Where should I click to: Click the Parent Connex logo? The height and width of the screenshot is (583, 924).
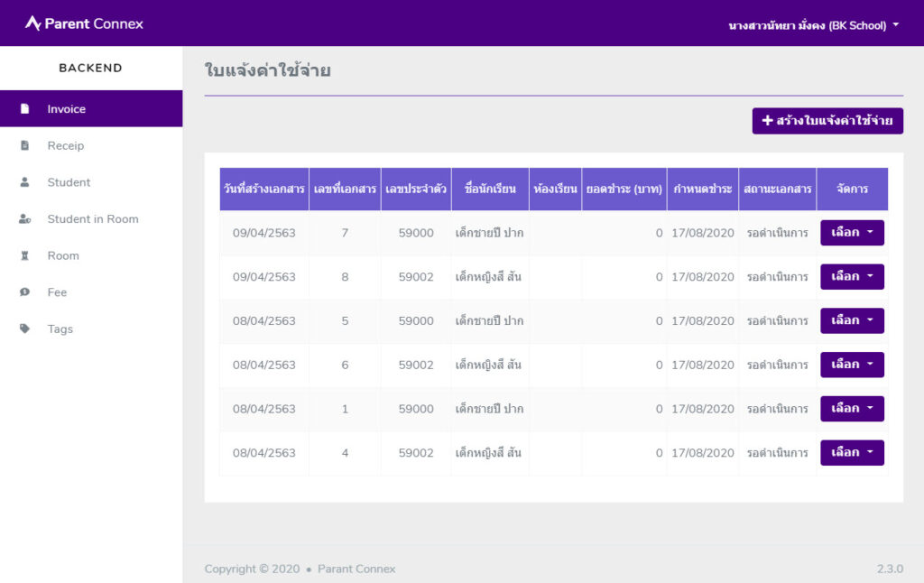(84, 23)
